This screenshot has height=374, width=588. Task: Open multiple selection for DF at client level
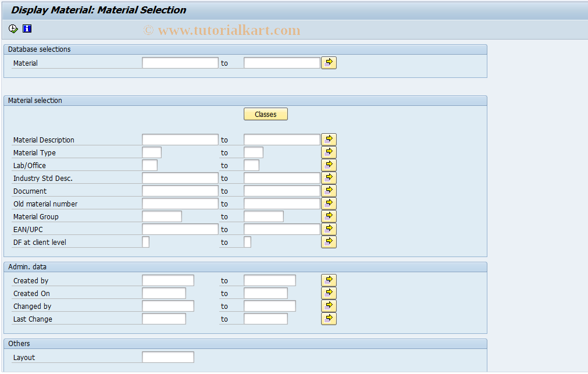click(x=329, y=241)
